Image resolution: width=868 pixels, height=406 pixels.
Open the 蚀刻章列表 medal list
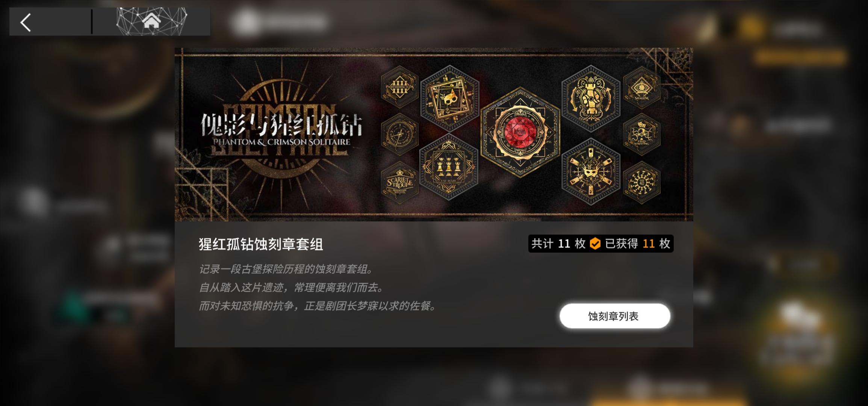(615, 316)
